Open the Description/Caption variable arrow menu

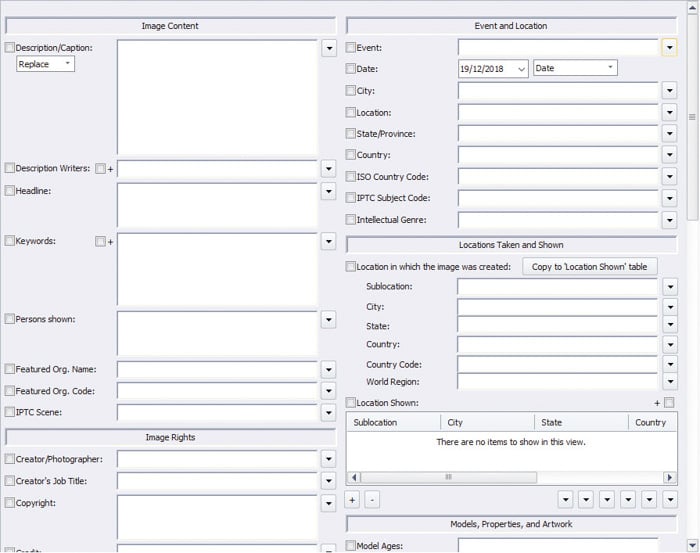click(329, 48)
